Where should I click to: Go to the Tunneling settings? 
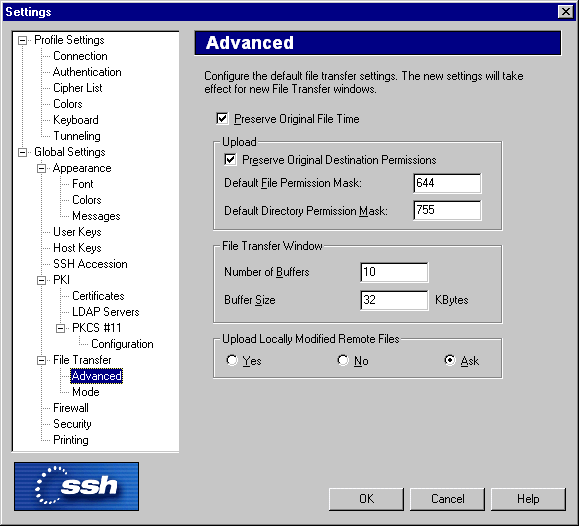(77, 136)
